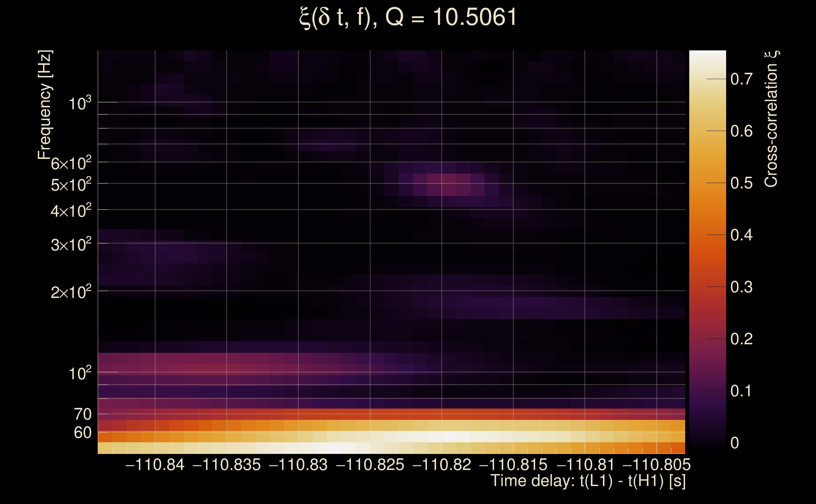Click the 0.3 tick label on colorbar

click(x=741, y=287)
